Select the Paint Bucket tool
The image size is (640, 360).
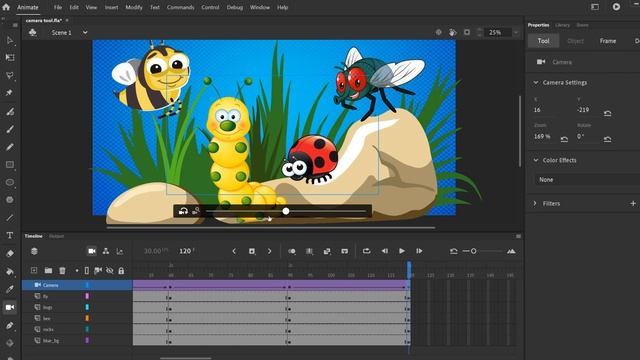tap(10, 271)
